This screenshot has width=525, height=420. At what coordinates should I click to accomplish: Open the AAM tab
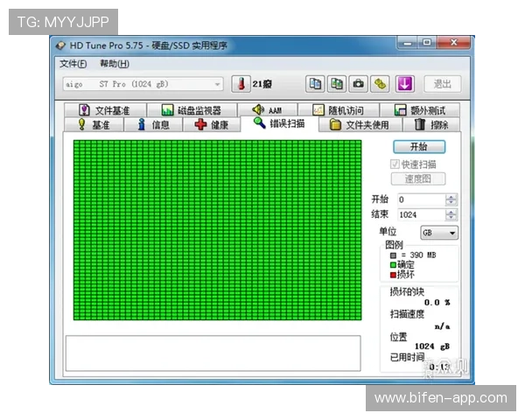268,110
